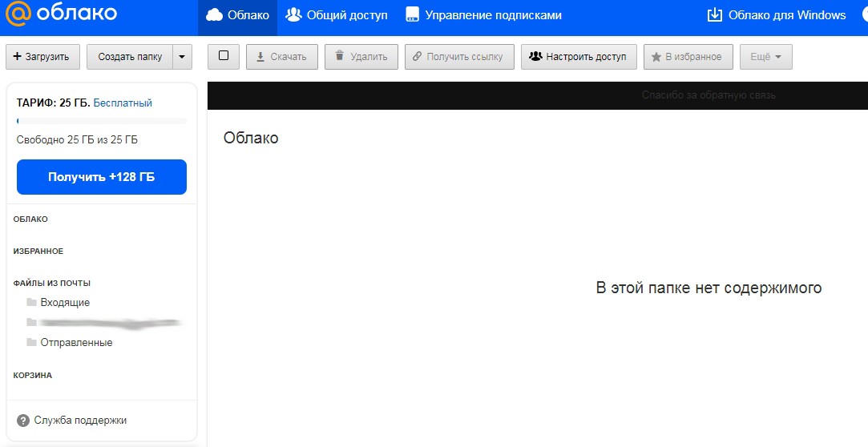Open the Ещё dropdown menu
This screenshot has width=868, height=447.
pyautogui.click(x=765, y=57)
